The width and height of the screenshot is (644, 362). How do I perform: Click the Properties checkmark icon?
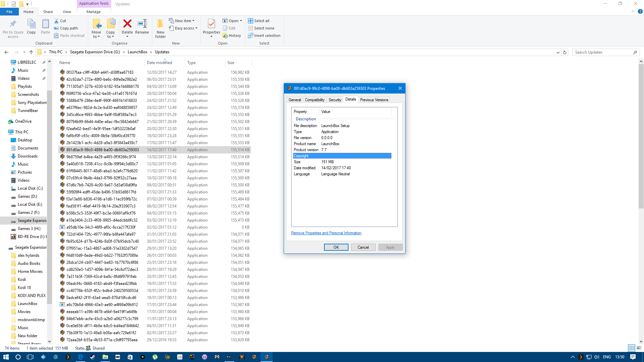[211, 23]
